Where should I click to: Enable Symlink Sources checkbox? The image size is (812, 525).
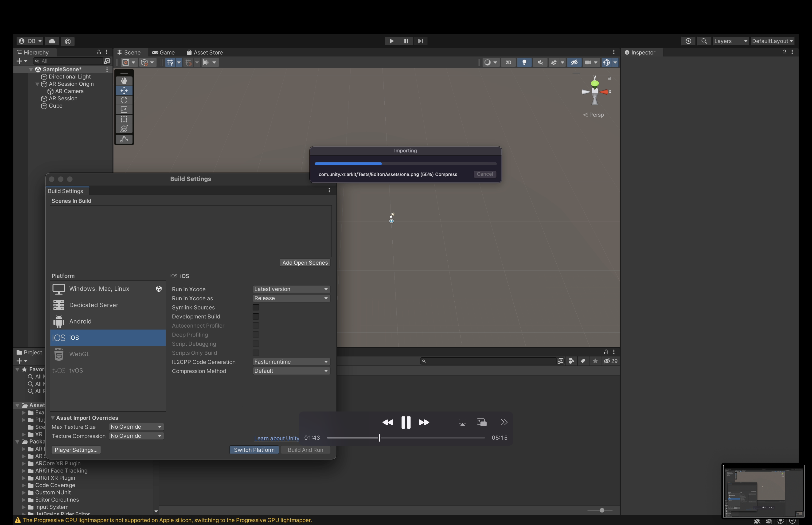[256, 307]
